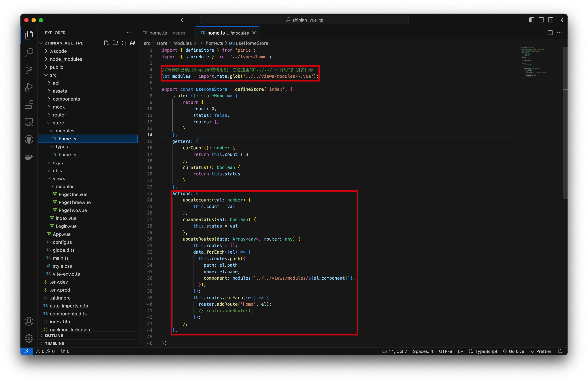Expand the TIMELINE section
The width and height of the screenshot is (588, 382).
point(87,343)
